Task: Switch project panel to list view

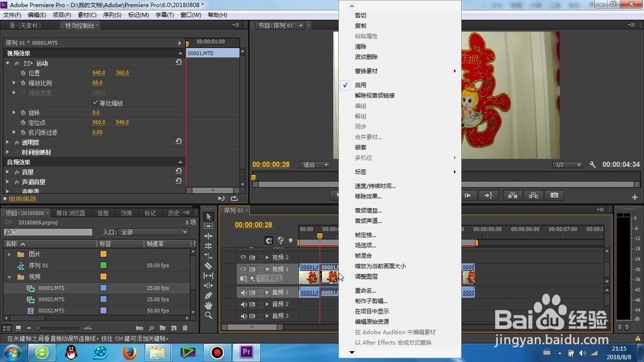Action: coord(7,328)
